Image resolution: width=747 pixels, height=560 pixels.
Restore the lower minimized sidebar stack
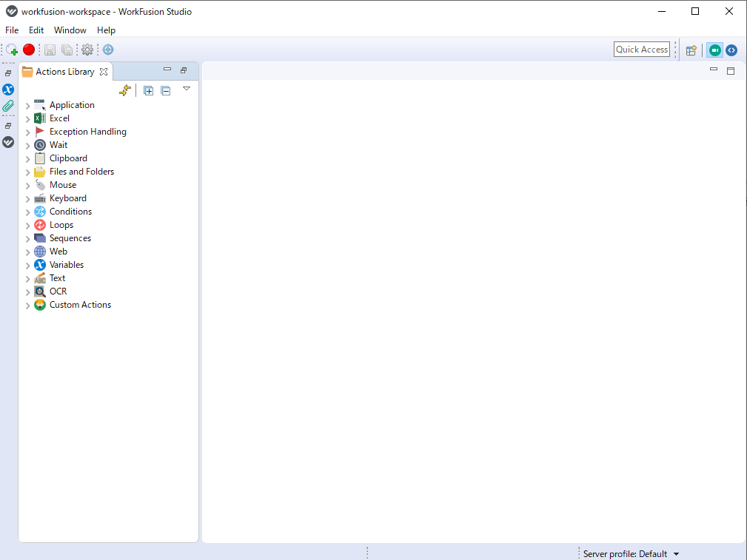pos(8,126)
